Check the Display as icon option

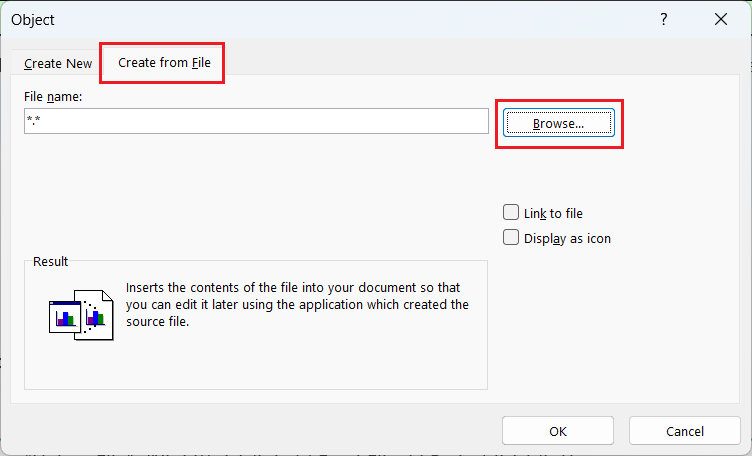point(511,237)
